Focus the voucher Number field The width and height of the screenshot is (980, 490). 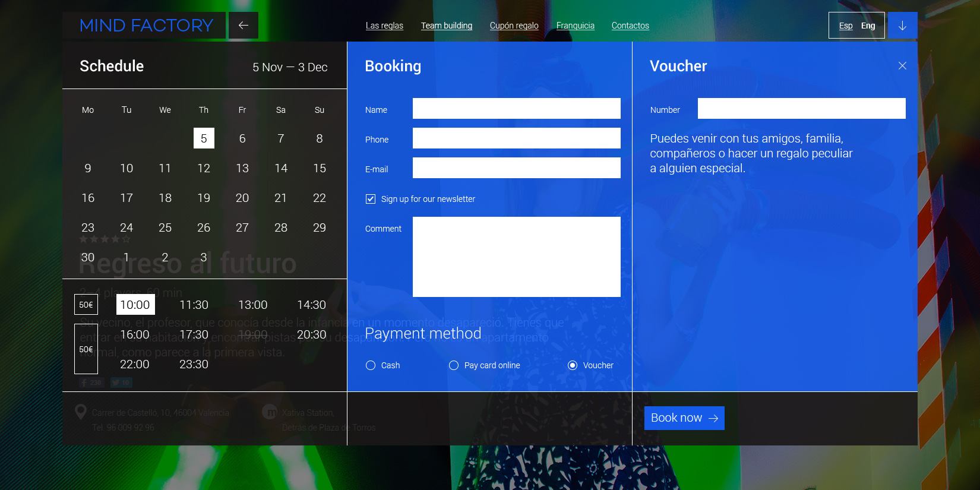coord(801,109)
